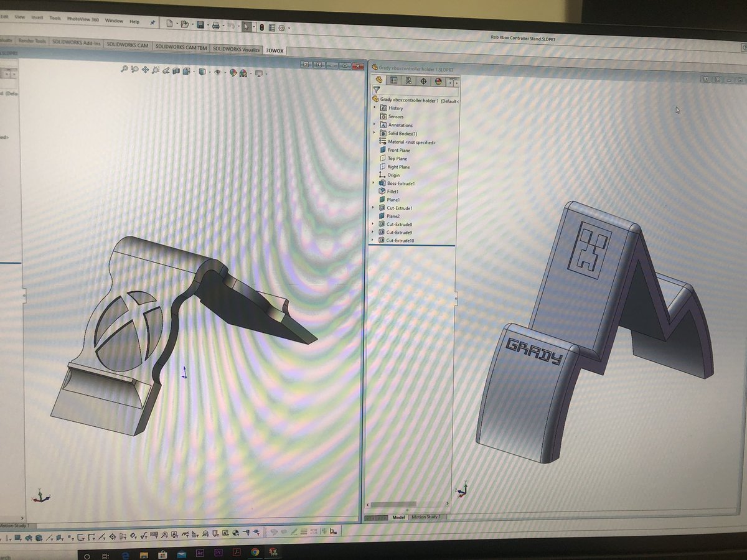Expand the Boss-Extrude1 feature
The width and height of the screenshot is (747, 560).
coord(373,183)
